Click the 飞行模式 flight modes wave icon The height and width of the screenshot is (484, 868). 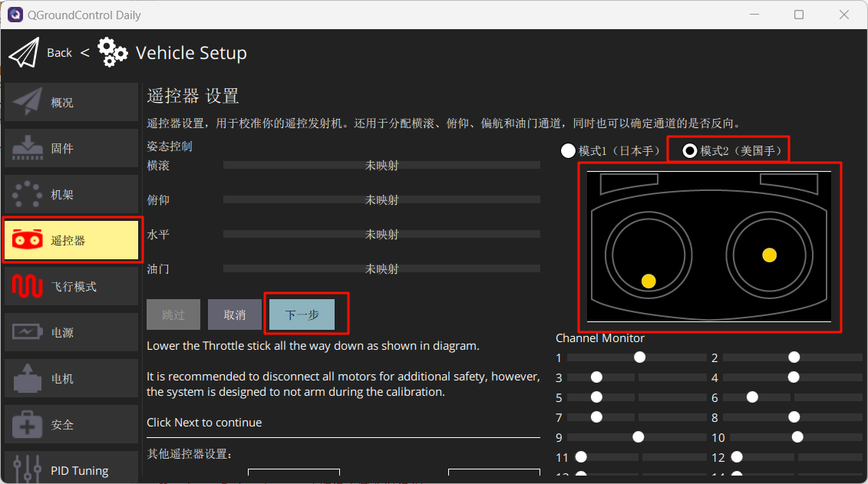(x=28, y=286)
